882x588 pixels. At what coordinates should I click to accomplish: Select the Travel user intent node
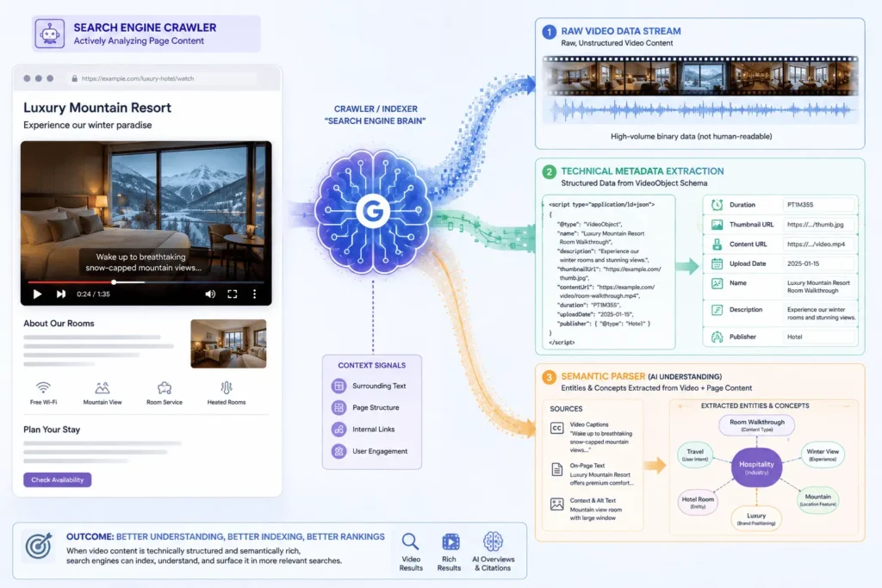pos(695,455)
